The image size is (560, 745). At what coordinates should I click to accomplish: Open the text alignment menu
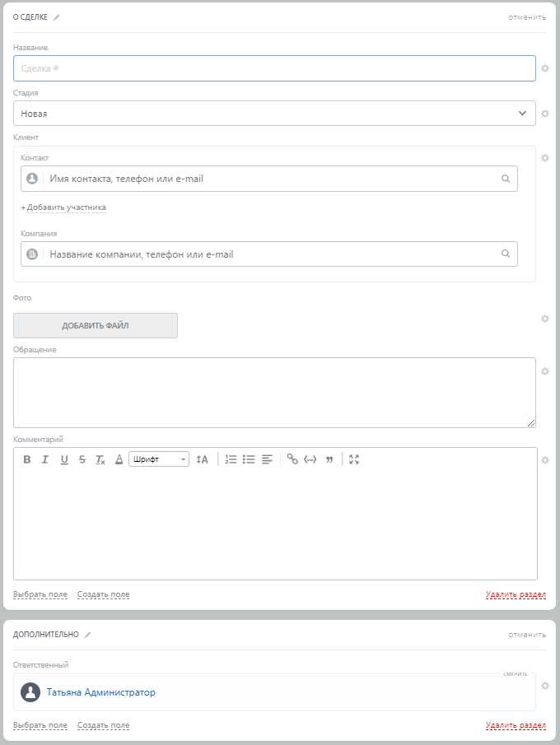click(267, 459)
